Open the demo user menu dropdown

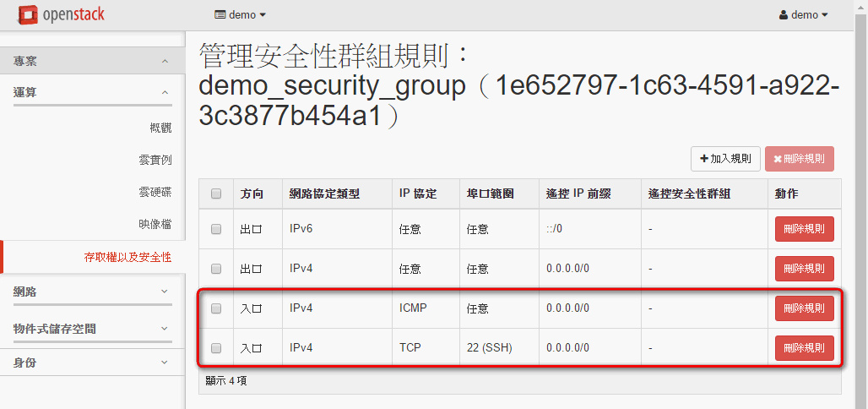coord(803,15)
